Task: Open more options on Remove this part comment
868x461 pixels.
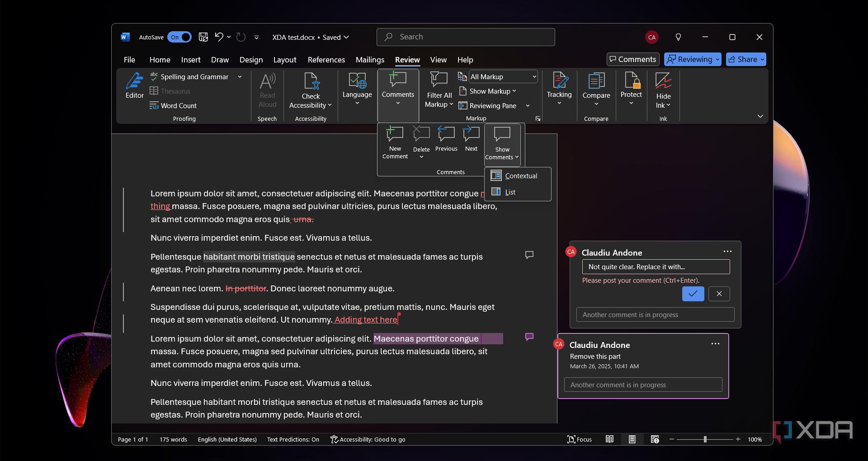Action: [x=715, y=344]
